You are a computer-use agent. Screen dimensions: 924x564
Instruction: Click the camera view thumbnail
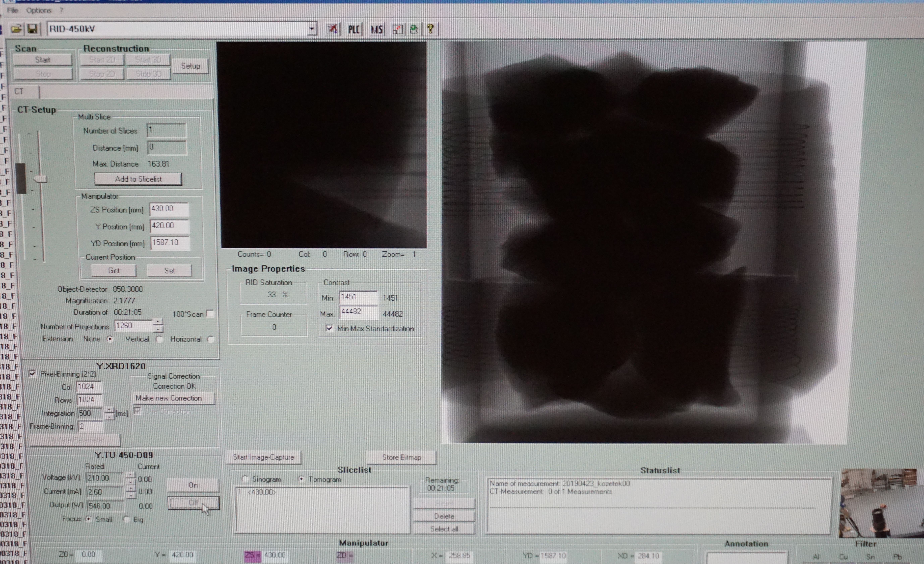pyautogui.click(x=881, y=503)
